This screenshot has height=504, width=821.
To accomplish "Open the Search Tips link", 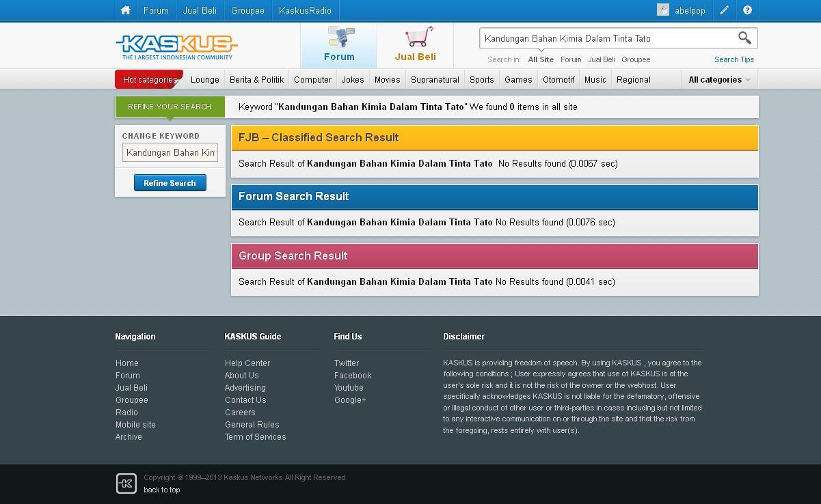I will coord(734,59).
